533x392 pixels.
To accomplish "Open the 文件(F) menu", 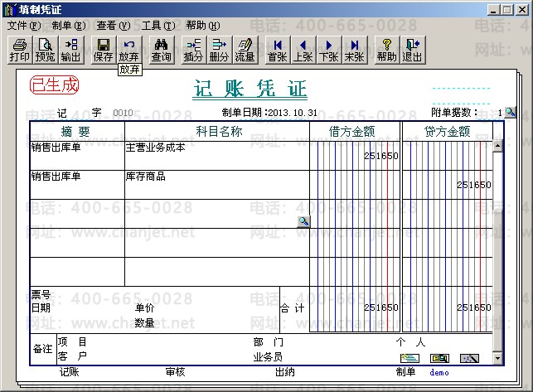I will click(24, 26).
